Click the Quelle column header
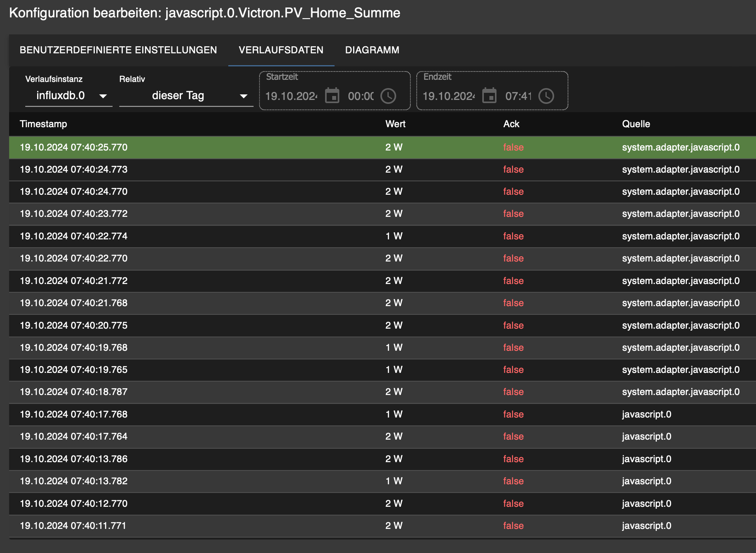The width and height of the screenshot is (756, 553). pos(636,124)
